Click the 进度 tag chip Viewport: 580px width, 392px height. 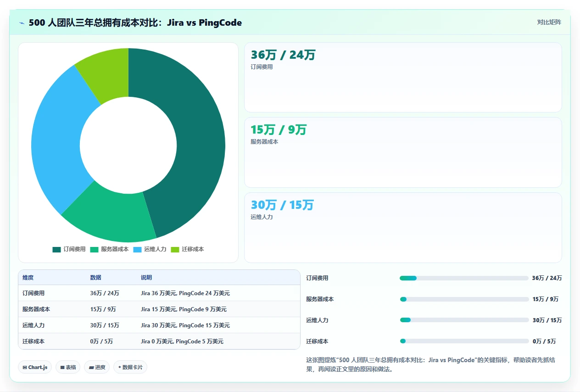(x=97, y=367)
